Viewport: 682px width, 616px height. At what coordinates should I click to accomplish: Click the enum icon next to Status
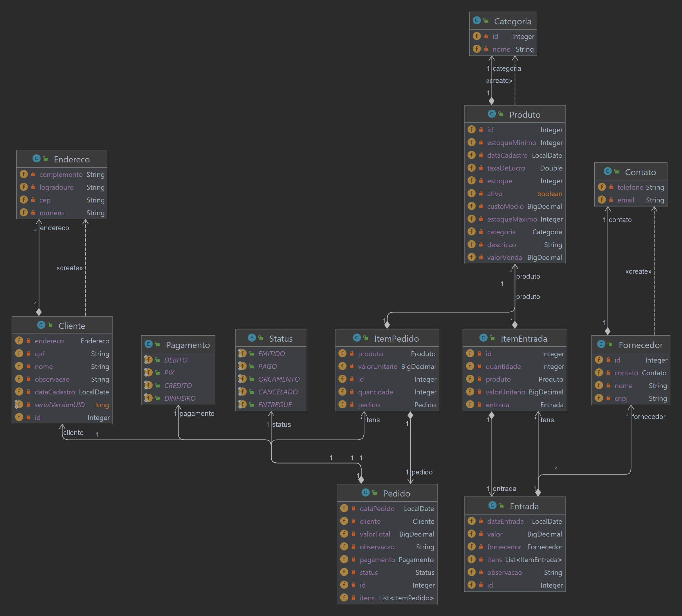click(x=251, y=338)
